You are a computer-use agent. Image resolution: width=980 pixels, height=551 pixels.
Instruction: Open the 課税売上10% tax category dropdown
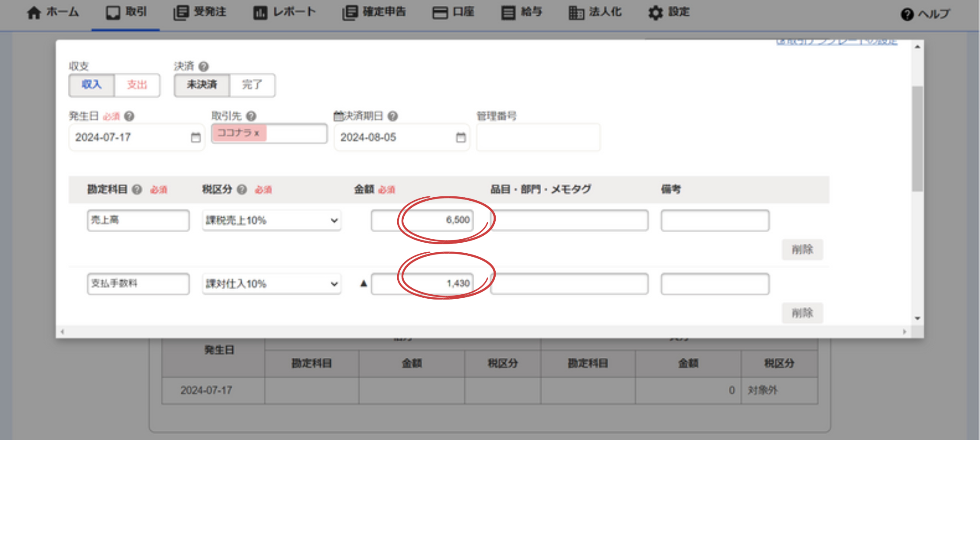(x=271, y=220)
